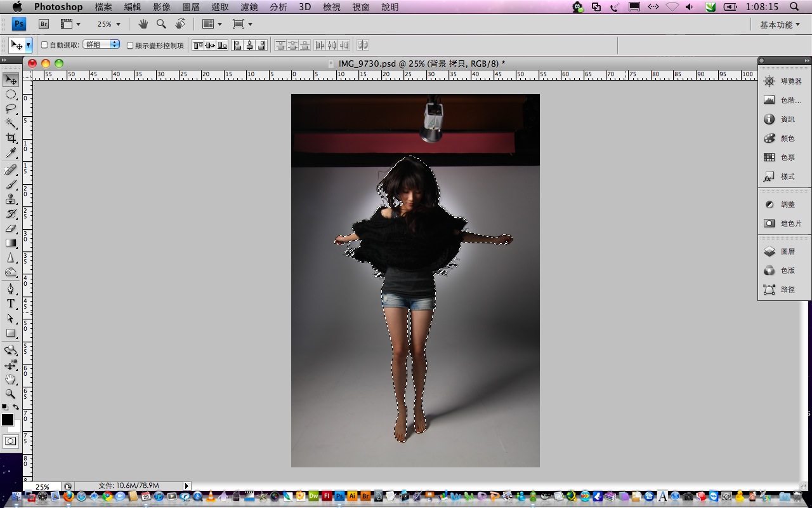The width and height of the screenshot is (812, 508).
Task: Select the History Brush tool
Action: (11, 213)
